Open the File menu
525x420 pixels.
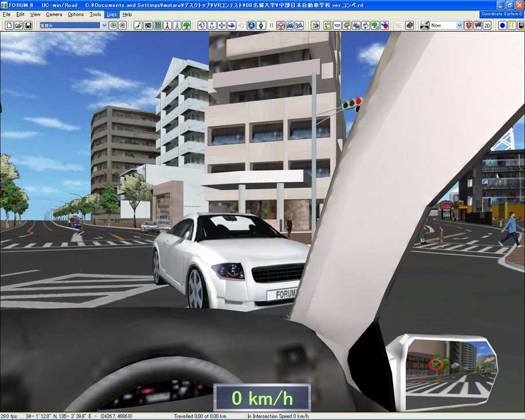point(6,14)
